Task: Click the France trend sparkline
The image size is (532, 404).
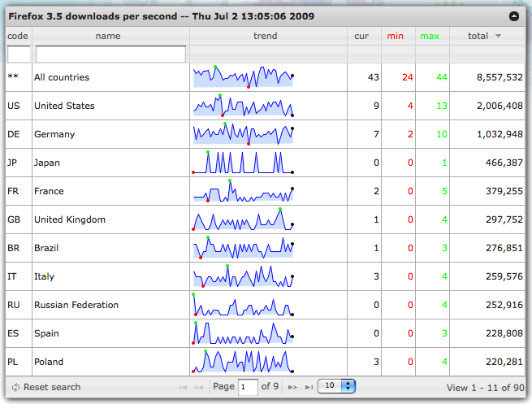Action: pos(243,191)
